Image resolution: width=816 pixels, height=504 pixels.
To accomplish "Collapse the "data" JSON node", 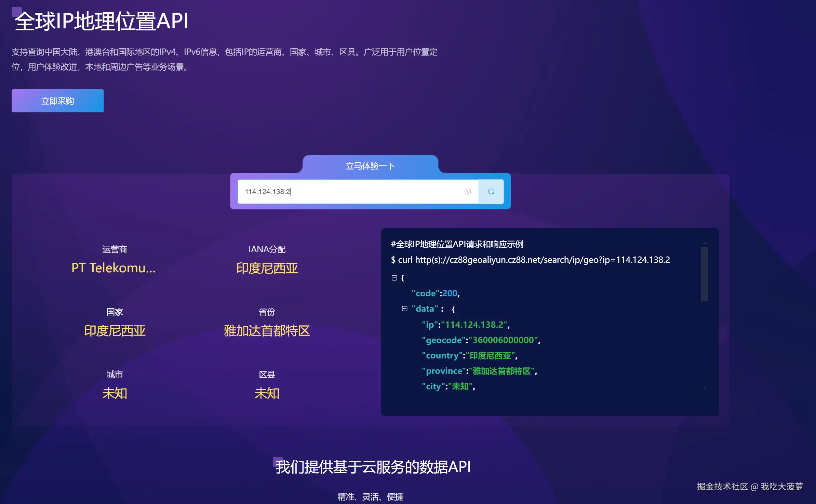I will coord(405,308).
